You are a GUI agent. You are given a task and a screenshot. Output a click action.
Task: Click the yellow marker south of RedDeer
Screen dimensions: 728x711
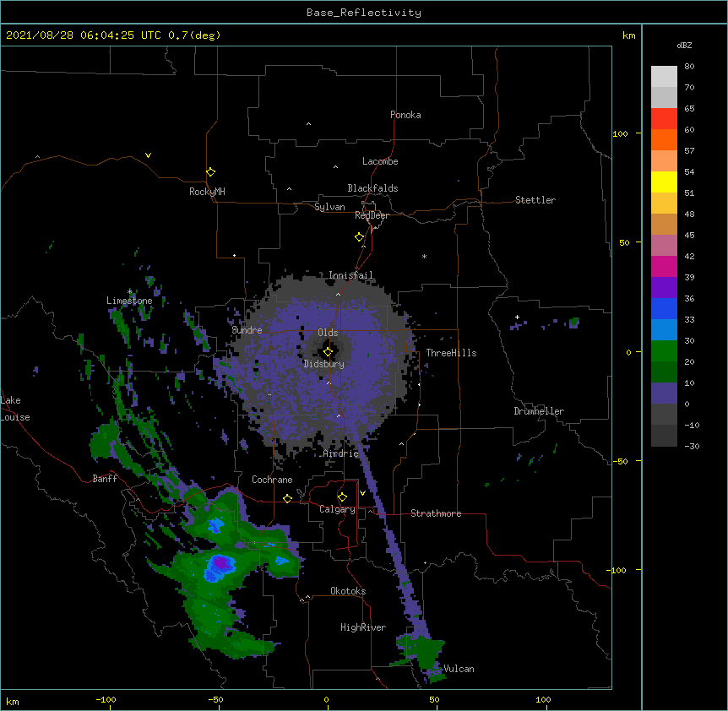click(x=359, y=237)
